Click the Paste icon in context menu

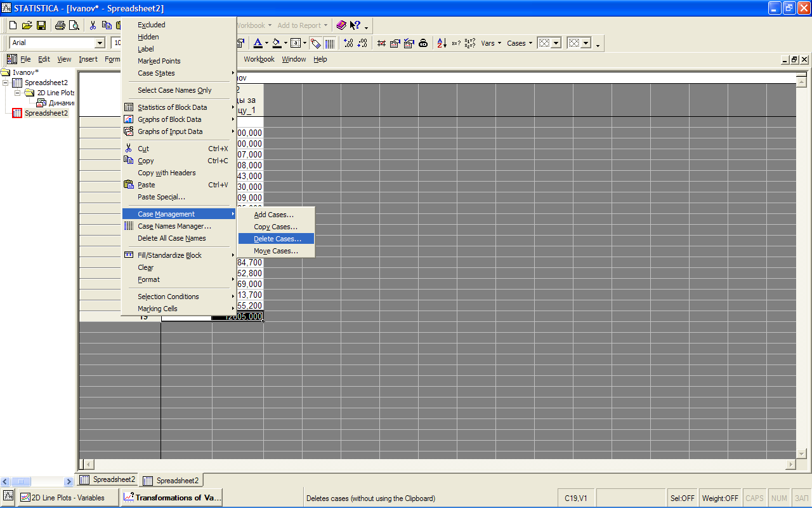coord(129,185)
